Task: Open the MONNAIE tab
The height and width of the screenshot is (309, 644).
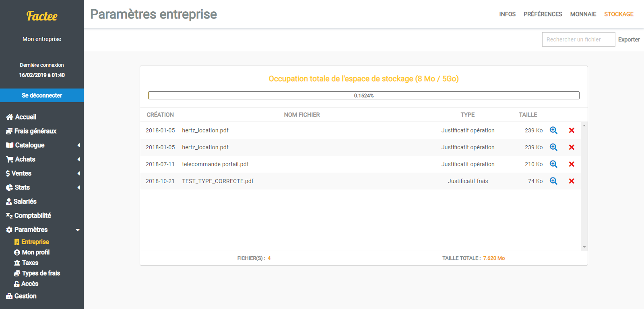Action: [x=583, y=14]
